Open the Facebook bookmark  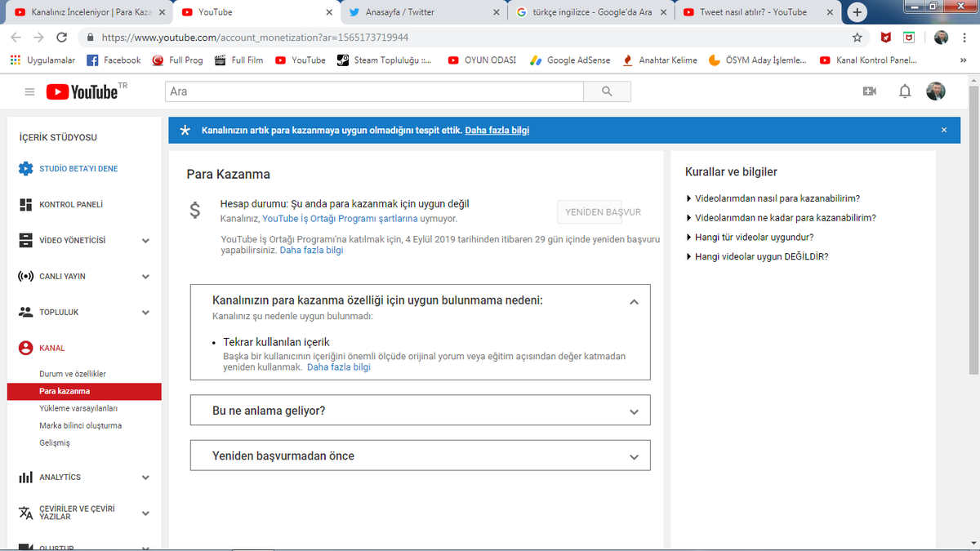click(114, 60)
